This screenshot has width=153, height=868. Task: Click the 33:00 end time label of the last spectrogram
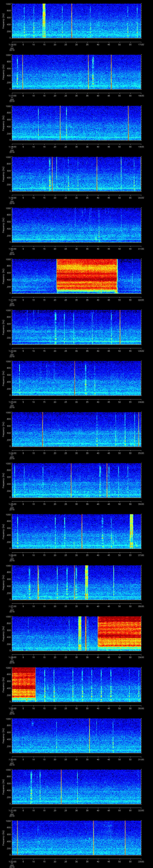tap(141, 861)
